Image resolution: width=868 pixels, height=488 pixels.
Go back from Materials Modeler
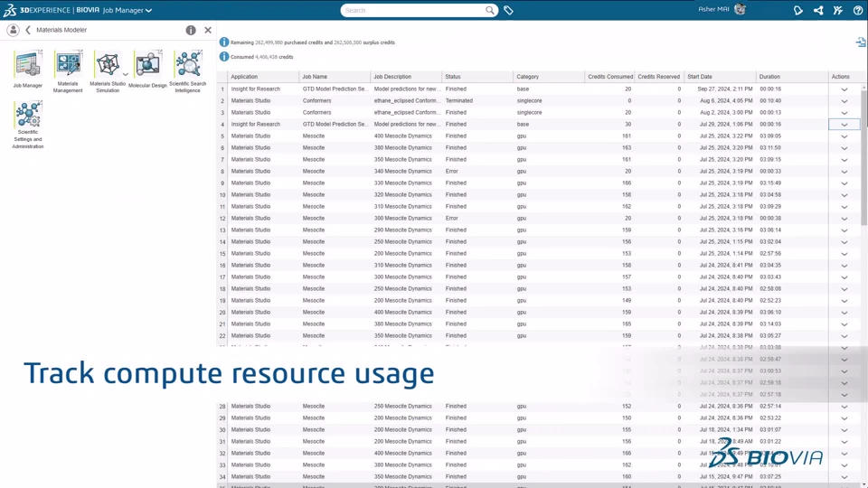[28, 30]
